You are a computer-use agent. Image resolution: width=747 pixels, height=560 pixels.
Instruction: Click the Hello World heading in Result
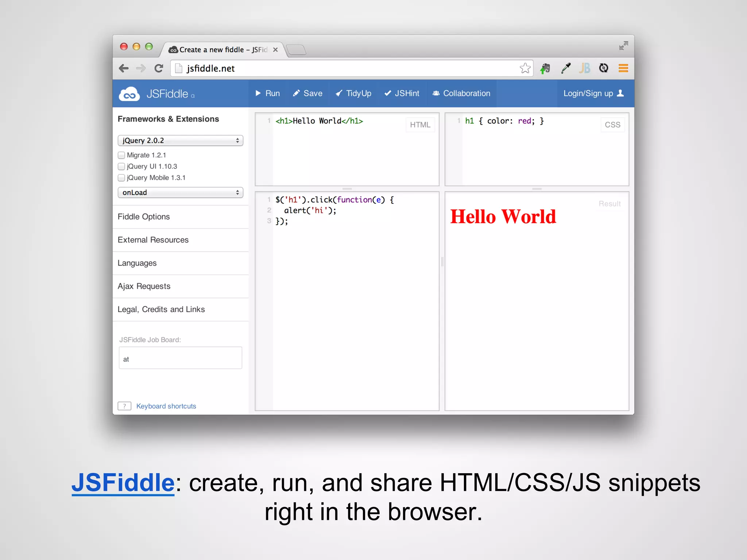click(x=503, y=217)
